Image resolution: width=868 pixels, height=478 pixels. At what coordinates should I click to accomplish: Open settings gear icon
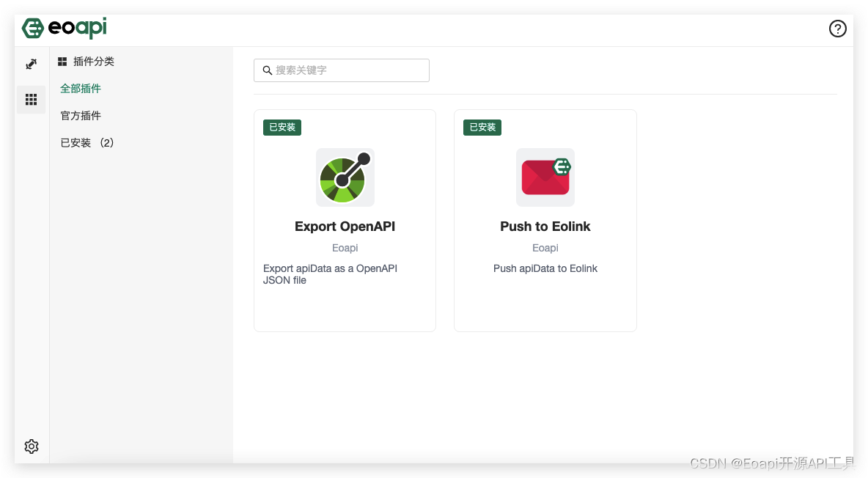click(x=32, y=446)
